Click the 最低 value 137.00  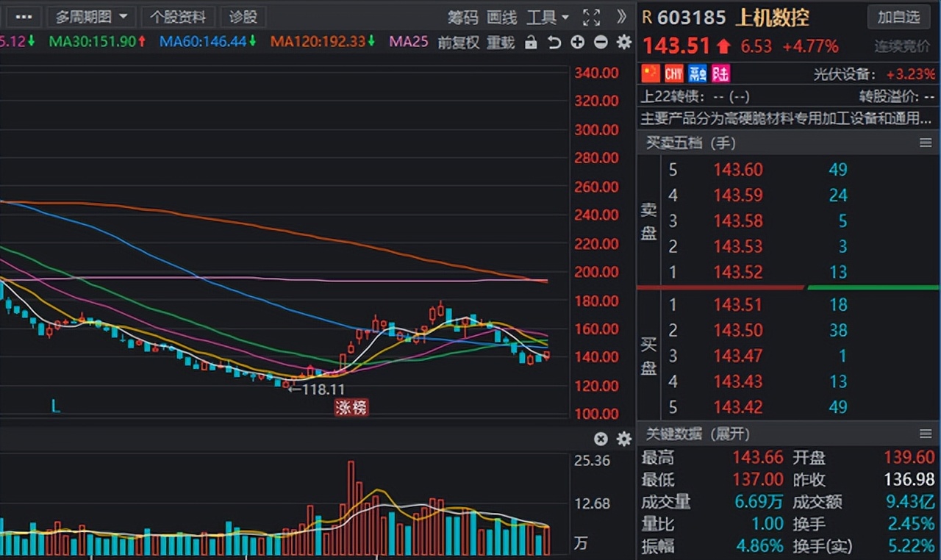(757, 480)
